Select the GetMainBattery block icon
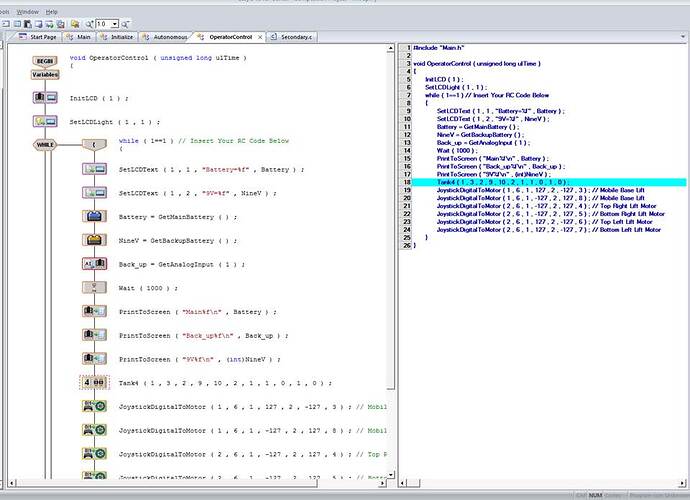Image resolution: width=690 pixels, height=500 pixels. [94, 217]
